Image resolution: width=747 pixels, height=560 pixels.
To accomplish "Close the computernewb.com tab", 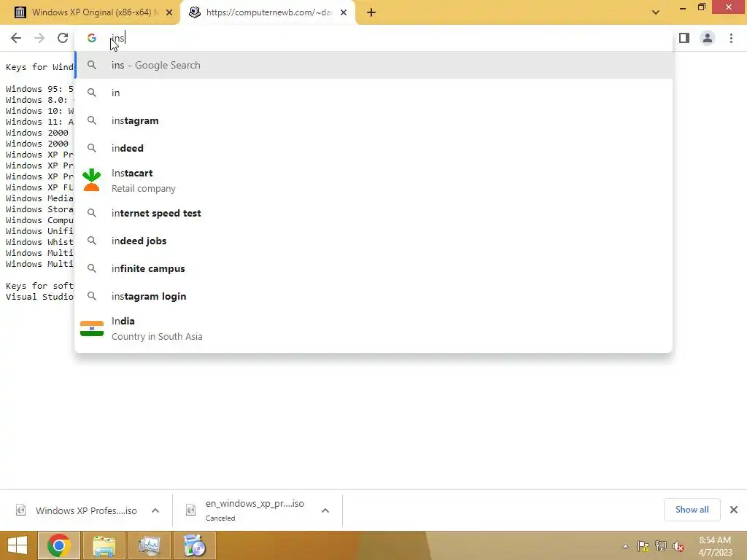I will (x=344, y=12).
